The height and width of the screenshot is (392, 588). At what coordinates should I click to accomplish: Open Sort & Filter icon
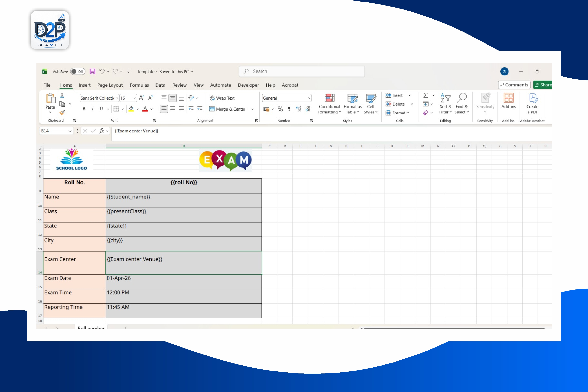click(446, 104)
